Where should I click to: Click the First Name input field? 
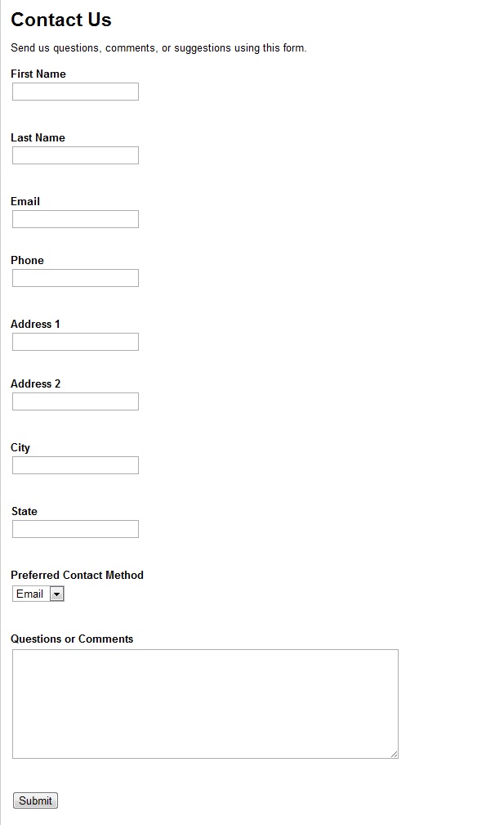(x=74, y=92)
